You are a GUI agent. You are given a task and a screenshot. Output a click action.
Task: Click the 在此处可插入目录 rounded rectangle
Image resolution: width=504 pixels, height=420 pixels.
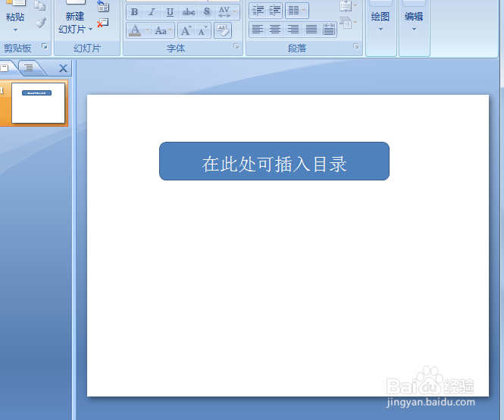[274, 161]
